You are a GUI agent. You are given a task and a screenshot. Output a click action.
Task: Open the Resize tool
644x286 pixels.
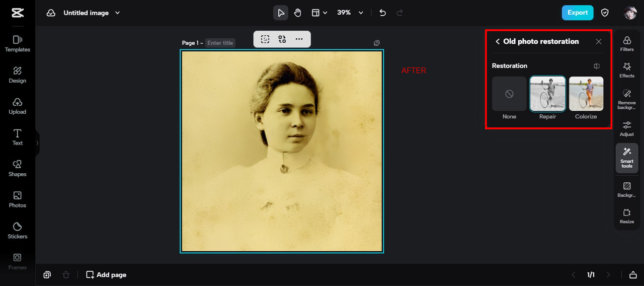coord(627,216)
